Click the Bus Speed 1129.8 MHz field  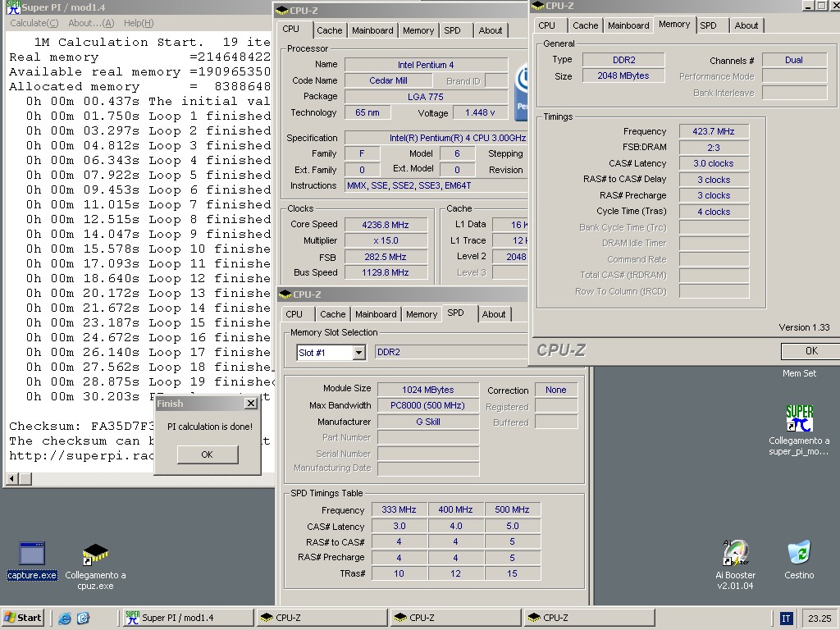tap(386, 272)
